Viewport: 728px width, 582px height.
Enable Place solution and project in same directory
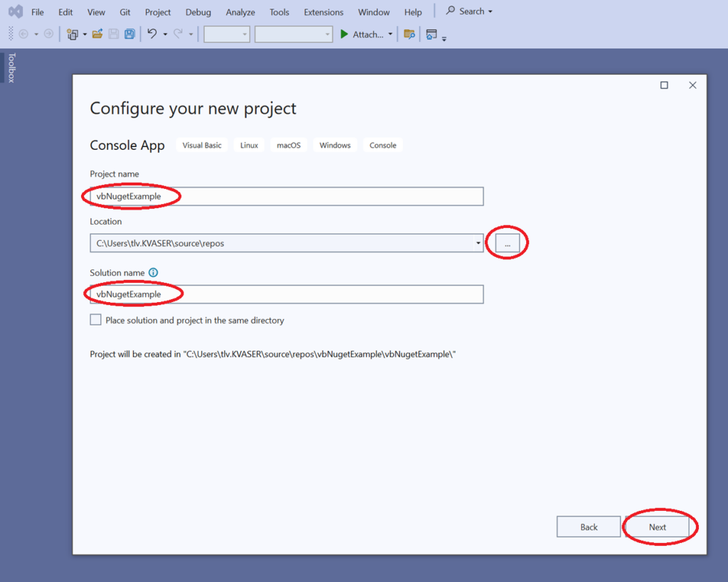(x=96, y=319)
